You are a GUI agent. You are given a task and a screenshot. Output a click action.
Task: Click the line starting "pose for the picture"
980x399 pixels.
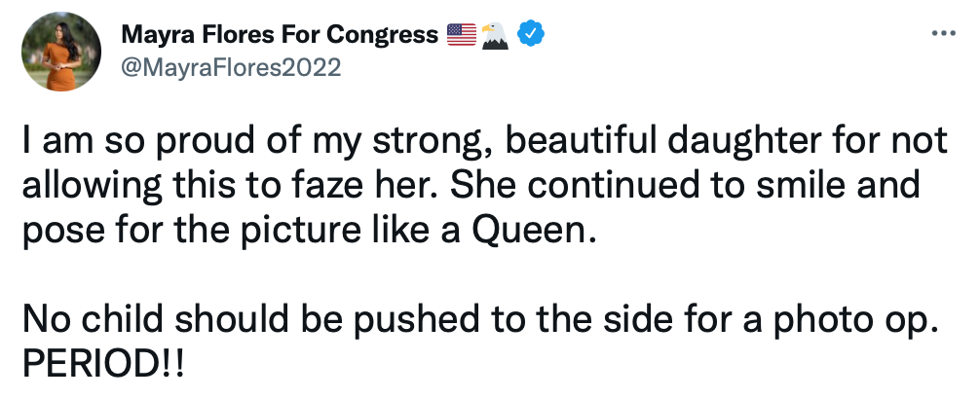point(306,231)
